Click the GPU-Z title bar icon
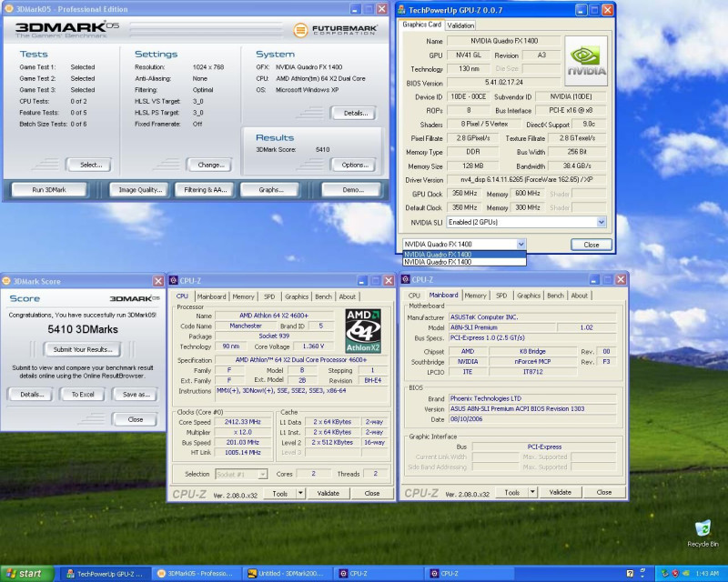This screenshot has width=728, height=582. click(x=401, y=10)
